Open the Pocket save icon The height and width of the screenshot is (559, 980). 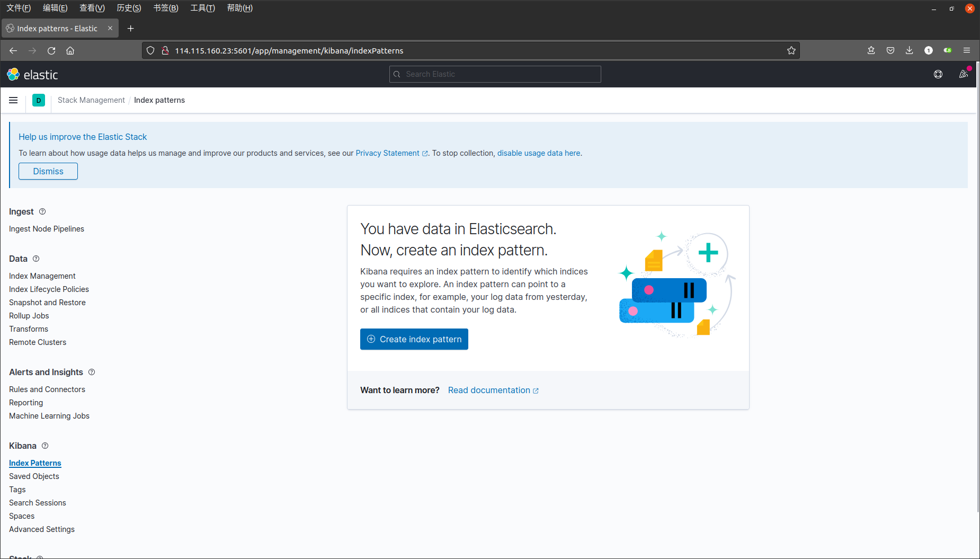pyautogui.click(x=890, y=50)
